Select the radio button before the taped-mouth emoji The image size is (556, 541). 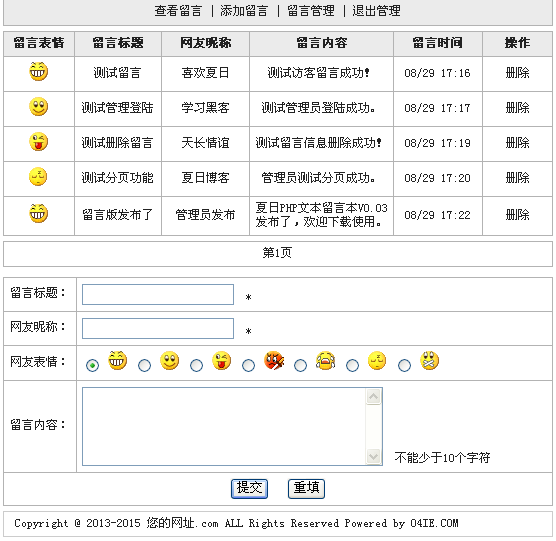point(404,365)
